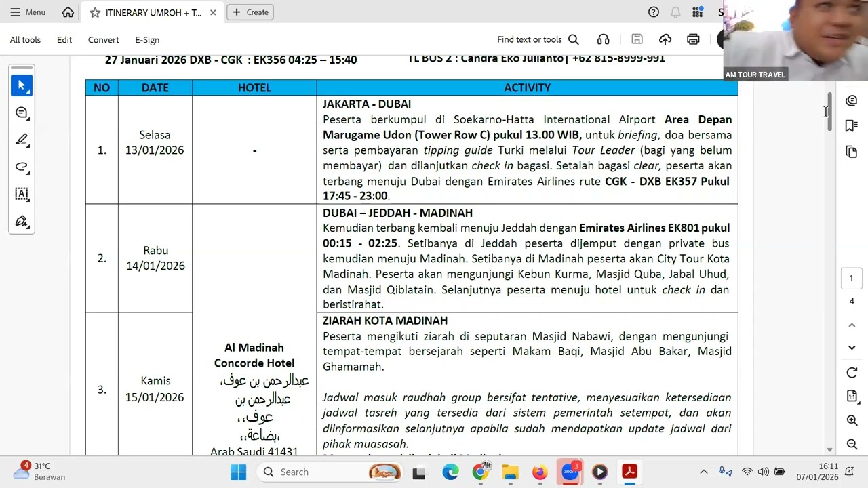Open Microsoft Edge from the taskbar
868x488 pixels.
[x=450, y=472]
